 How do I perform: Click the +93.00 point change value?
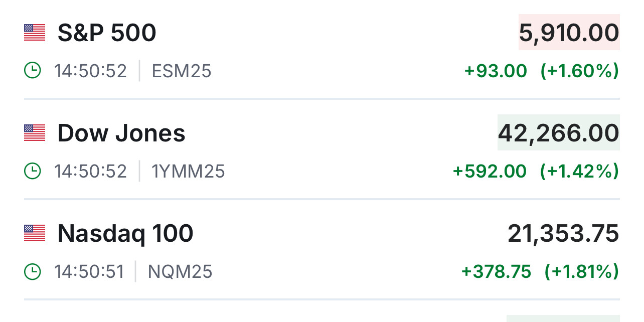click(496, 71)
